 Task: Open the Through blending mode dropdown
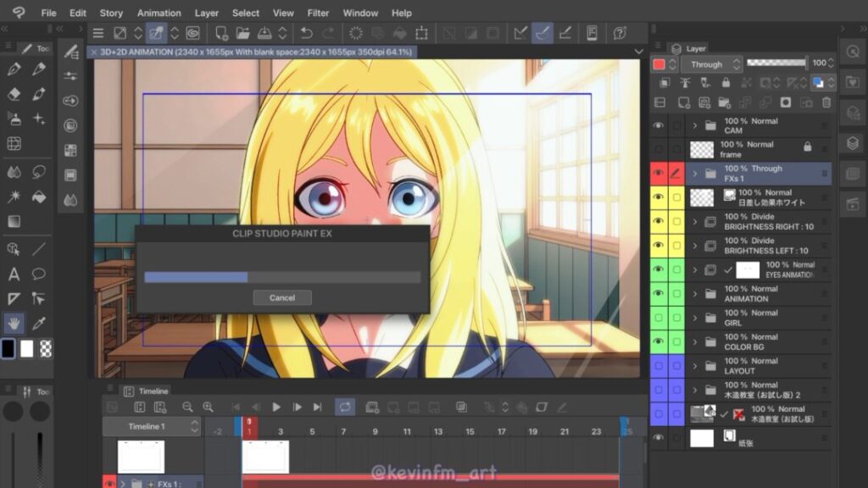(x=711, y=64)
